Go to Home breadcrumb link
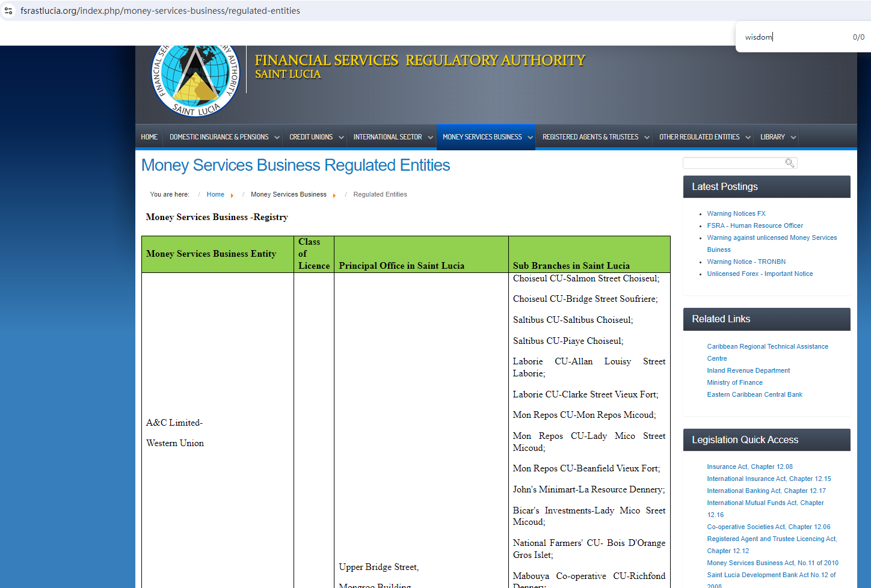Screen dimensions: 871x588 (x=215, y=194)
